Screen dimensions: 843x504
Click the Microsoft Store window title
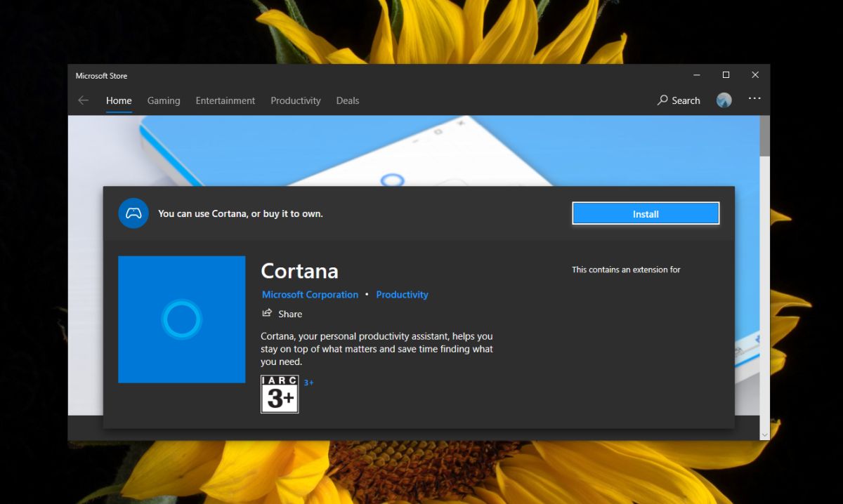coord(101,75)
